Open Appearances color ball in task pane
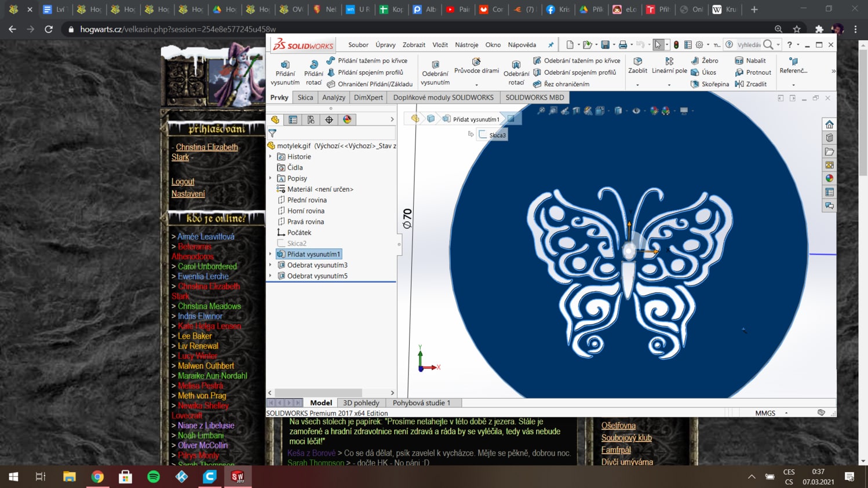The height and width of the screenshot is (488, 868). click(x=830, y=178)
